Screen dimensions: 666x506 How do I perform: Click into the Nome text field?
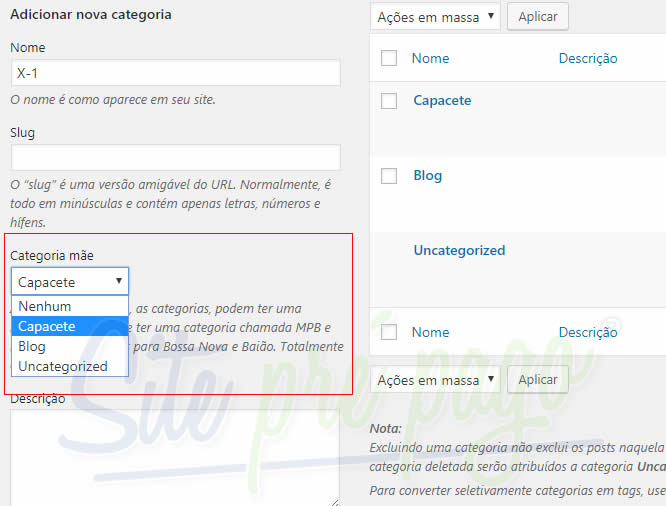coord(175,73)
